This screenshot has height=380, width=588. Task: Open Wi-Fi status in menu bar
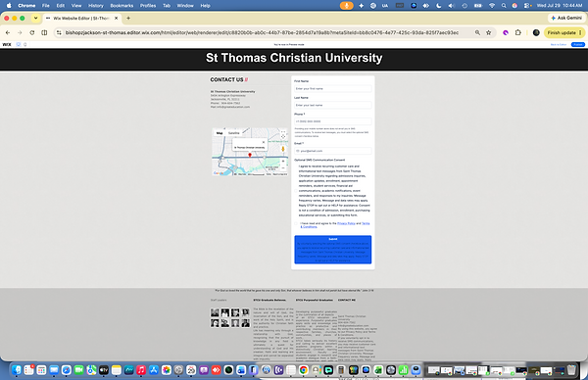[x=492, y=6]
